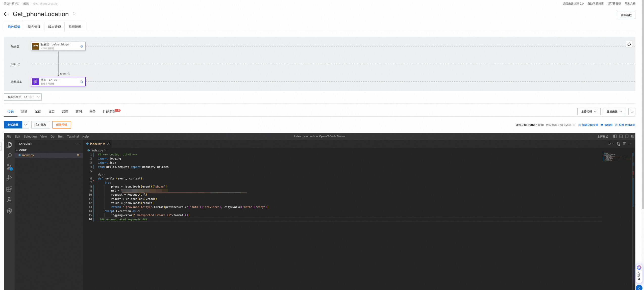Click the page vertical scrollbar

pyautogui.click(x=642, y=104)
